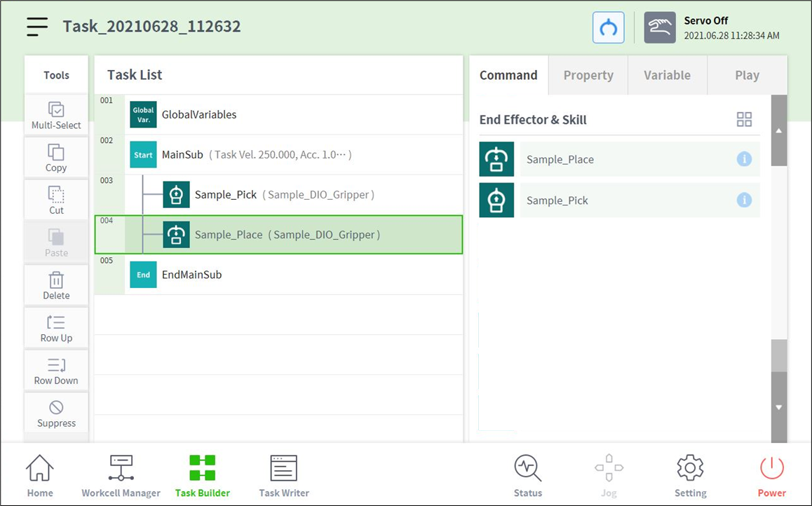The width and height of the screenshot is (812, 506).
Task: Open the hamburger menu icon
Action: point(37,27)
